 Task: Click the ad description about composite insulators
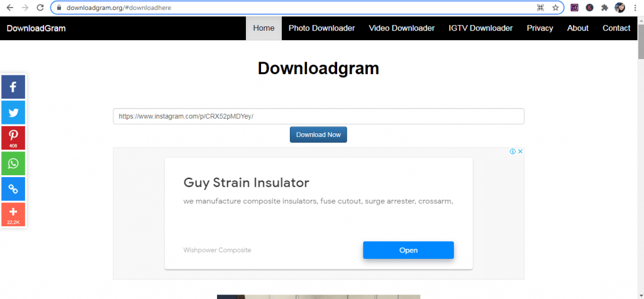[x=318, y=202]
